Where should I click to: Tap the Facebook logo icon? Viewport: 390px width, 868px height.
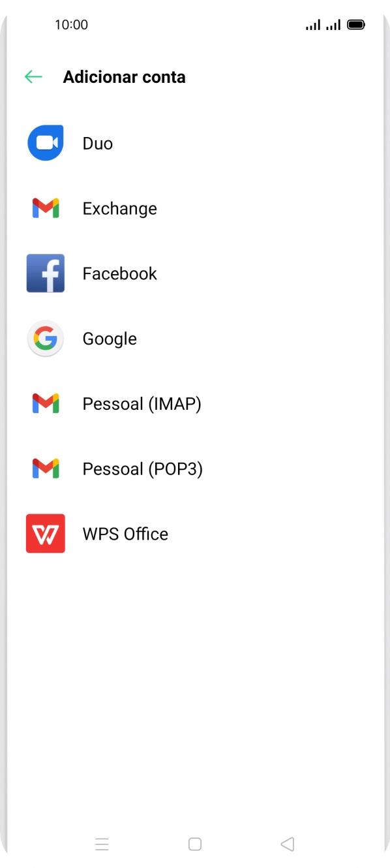pyautogui.click(x=45, y=273)
